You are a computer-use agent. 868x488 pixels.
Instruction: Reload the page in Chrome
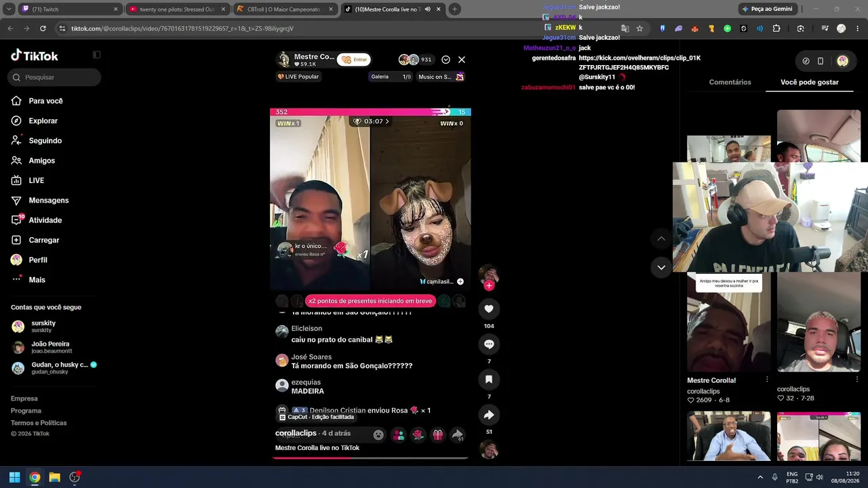pos(43,28)
